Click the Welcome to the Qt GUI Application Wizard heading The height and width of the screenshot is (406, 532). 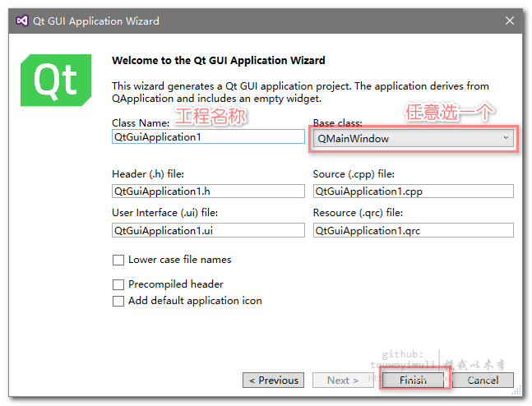point(219,60)
